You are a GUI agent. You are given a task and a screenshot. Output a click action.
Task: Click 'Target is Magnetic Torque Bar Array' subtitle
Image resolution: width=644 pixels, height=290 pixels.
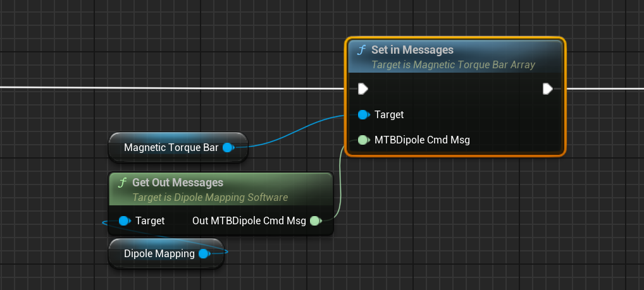(x=453, y=64)
